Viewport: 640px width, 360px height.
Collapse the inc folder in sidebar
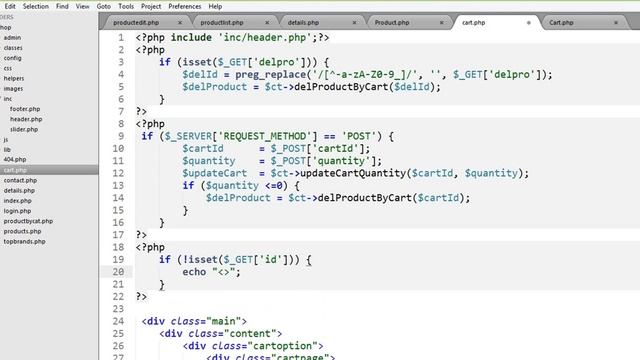(8, 99)
